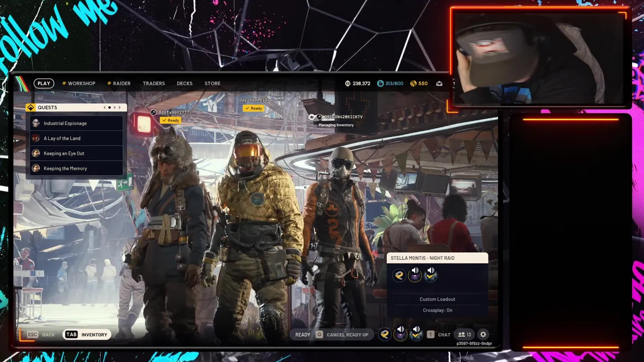Open INVENTORY with the TAB button
Viewport: 644px width, 362px height.
(x=87, y=335)
